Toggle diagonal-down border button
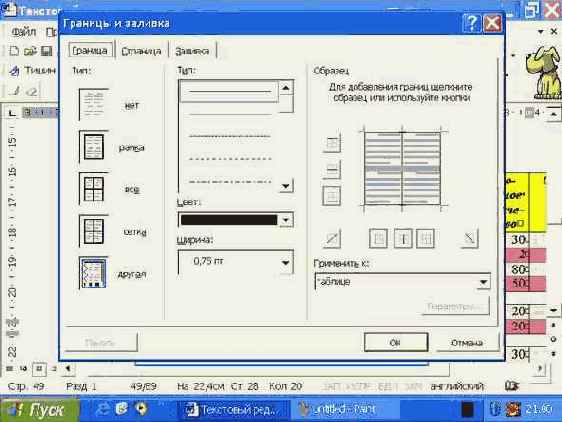 click(469, 238)
